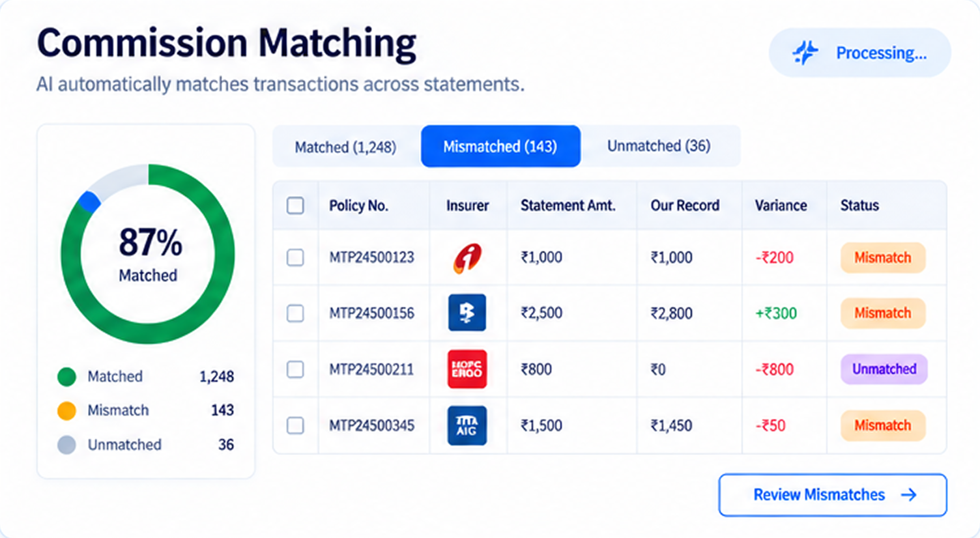Screen dimensions: 980x538
Task: Click the gray Unmatched legend dot
Action: tap(66, 445)
